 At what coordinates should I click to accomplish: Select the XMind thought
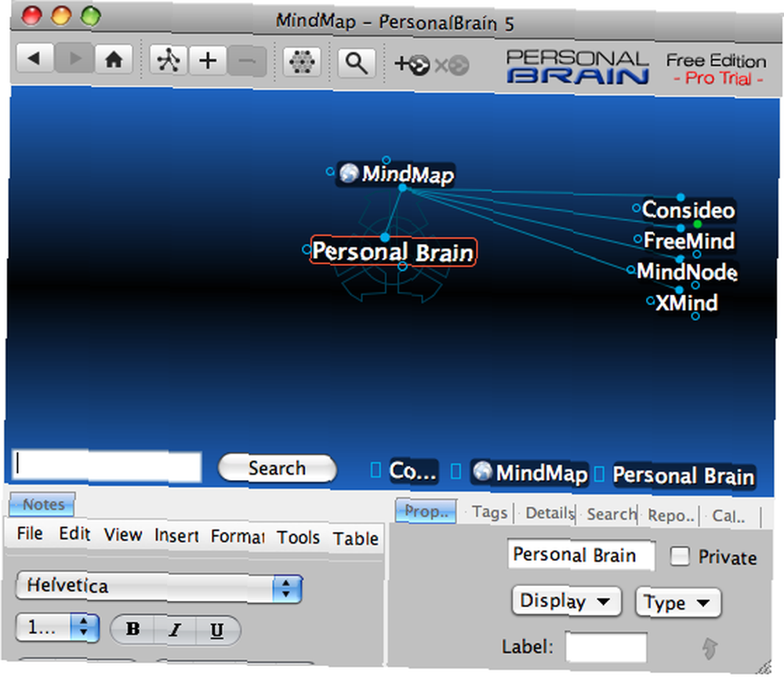point(687,303)
